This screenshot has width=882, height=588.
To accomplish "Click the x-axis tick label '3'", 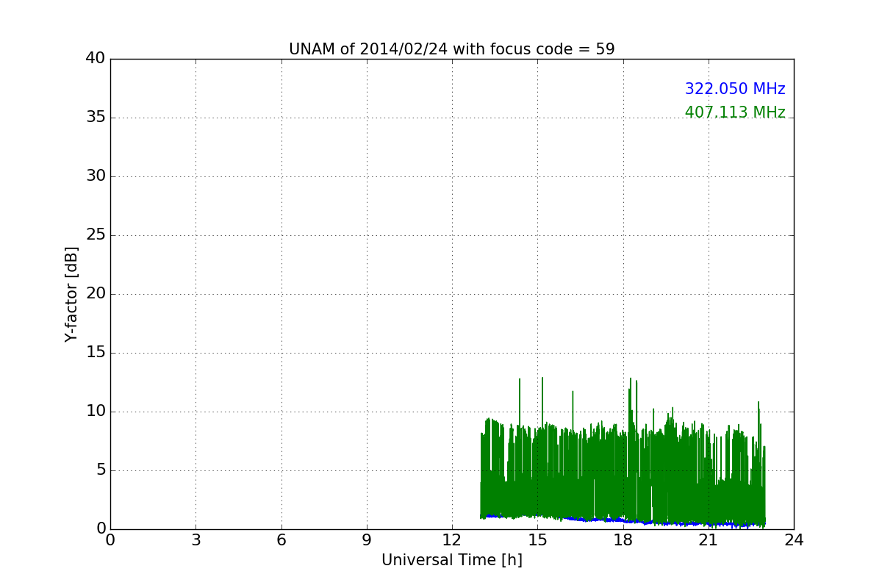I will [x=196, y=540].
